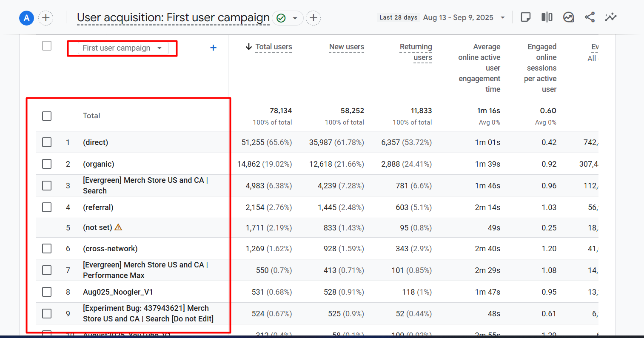The width and height of the screenshot is (644, 338).
Task: Add a secondary dimension with the blue plus
Action: (214, 48)
